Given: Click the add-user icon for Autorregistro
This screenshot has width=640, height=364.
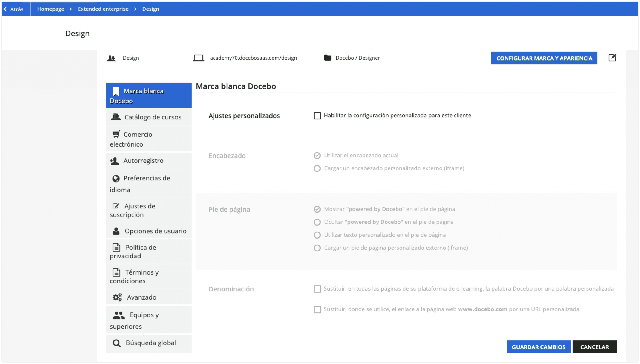Looking at the screenshot, I should [115, 161].
